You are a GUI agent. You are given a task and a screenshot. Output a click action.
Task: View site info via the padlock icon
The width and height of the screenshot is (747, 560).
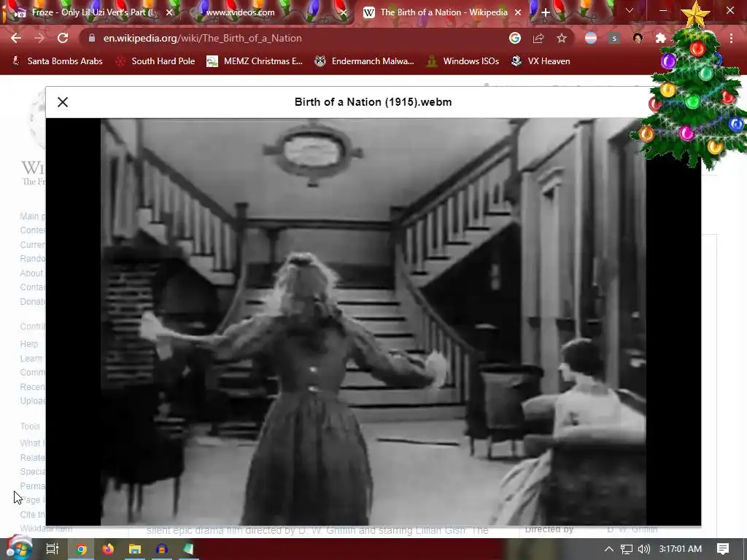92,38
